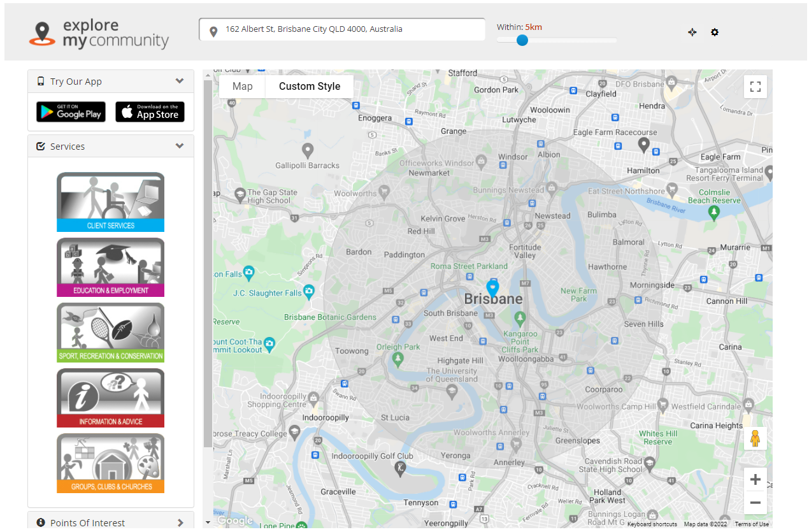Zoom in the map with plus button
Screen dimensions: 809x532
point(755,480)
